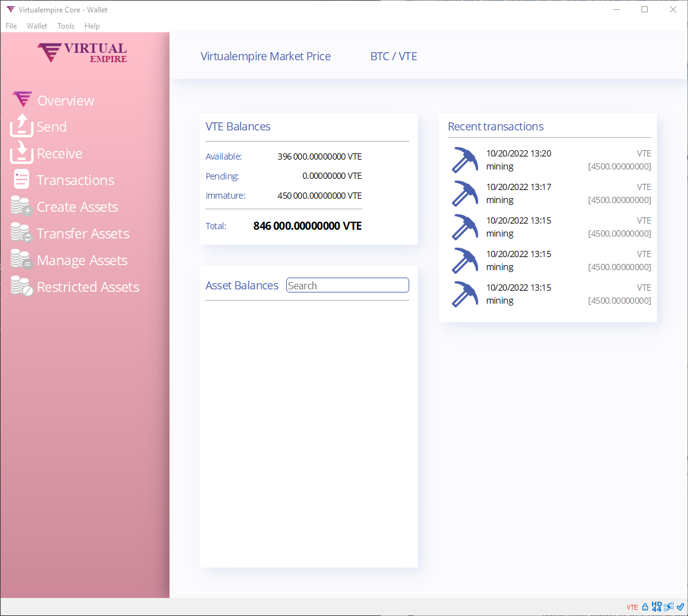688x616 pixels.
Task: Open the Wallet menu
Action: (37, 26)
